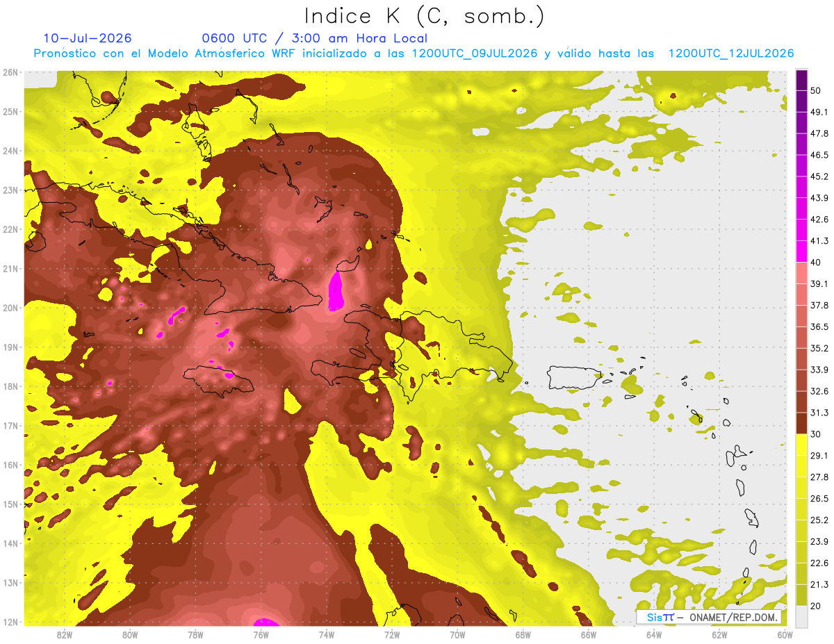This screenshot has width=834, height=644.
Task: Click the 78W longitude label
Action: click(195, 634)
